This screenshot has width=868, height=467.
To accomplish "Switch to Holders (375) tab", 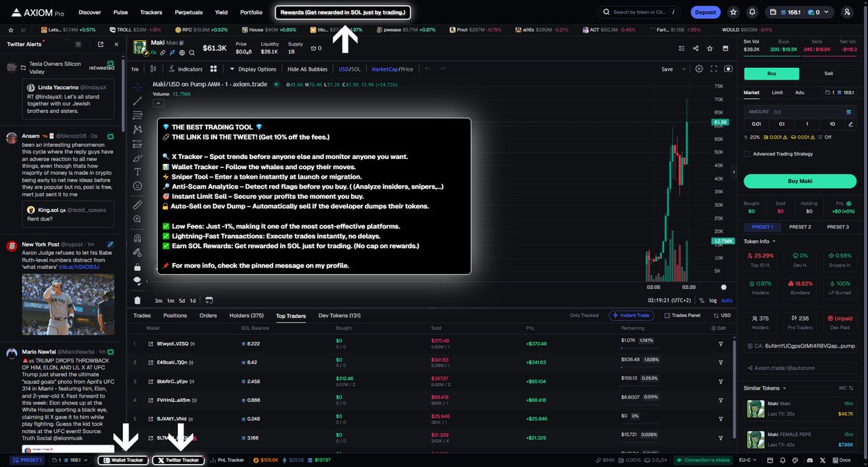I will tap(247, 316).
